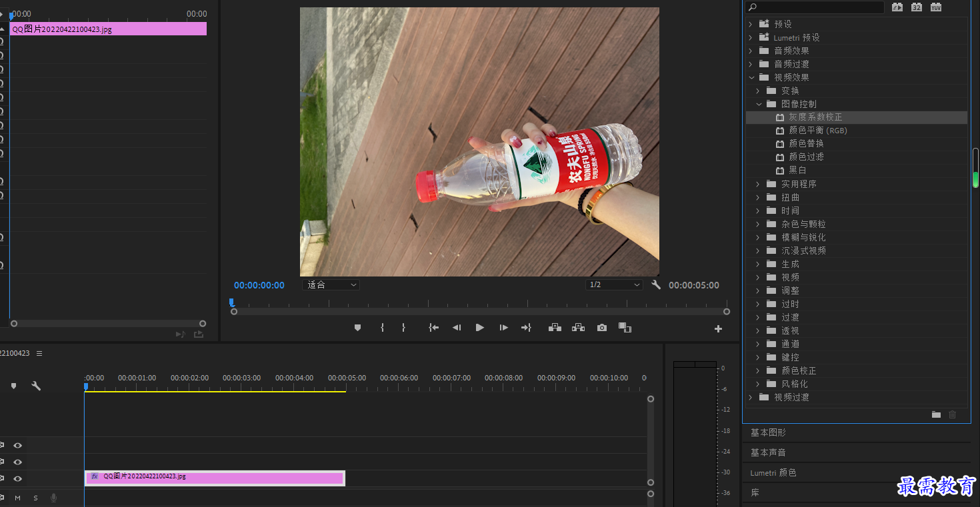Screen dimensions: 980x507
Task: Open timeline display settings wrench
Action: 36,386
